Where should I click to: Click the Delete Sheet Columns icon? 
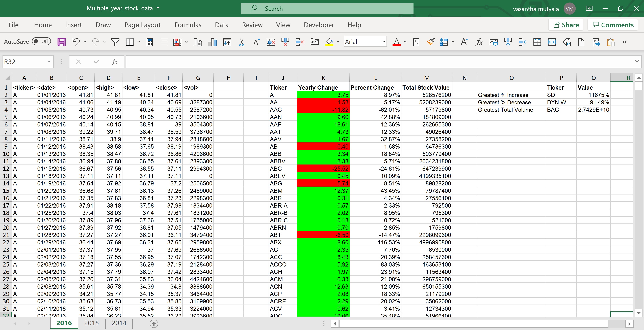[x=285, y=42]
